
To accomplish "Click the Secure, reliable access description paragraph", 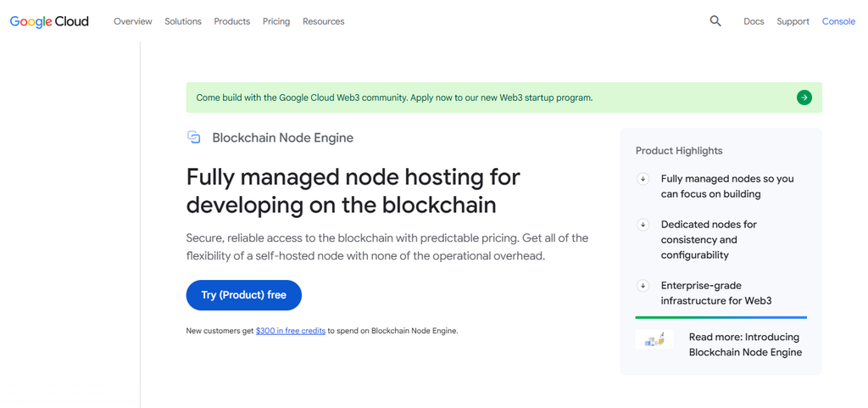I will pyautogui.click(x=387, y=248).
